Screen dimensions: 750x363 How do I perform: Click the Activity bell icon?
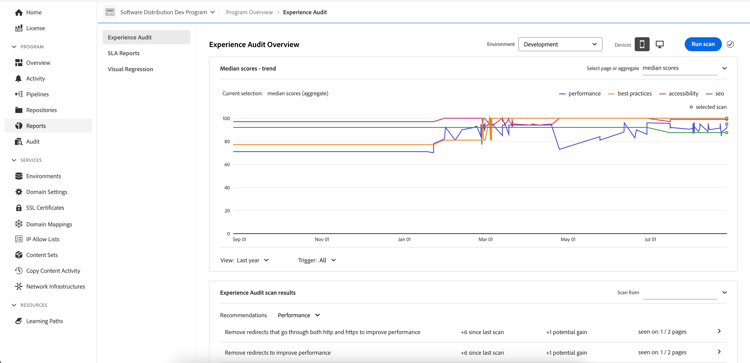[x=19, y=78]
